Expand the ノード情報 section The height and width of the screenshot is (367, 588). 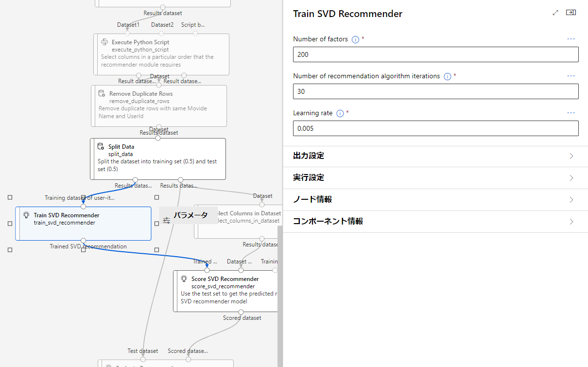[x=435, y=200]
